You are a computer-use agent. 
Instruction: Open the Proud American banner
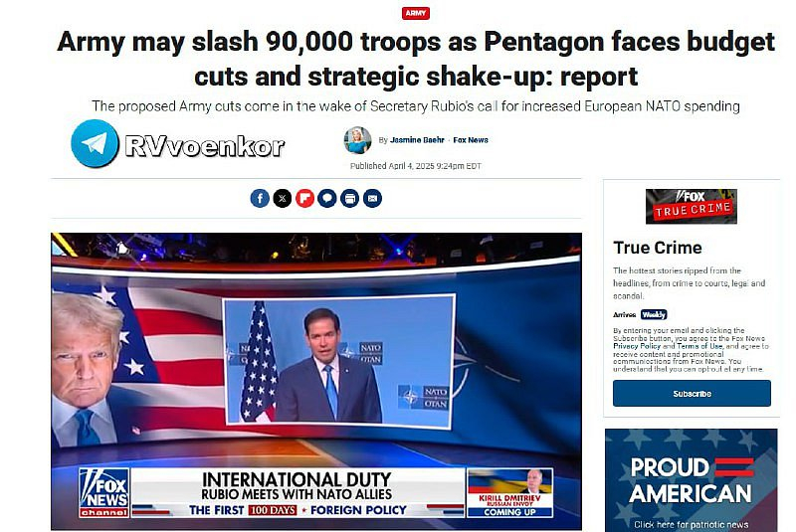click(691, 480)
